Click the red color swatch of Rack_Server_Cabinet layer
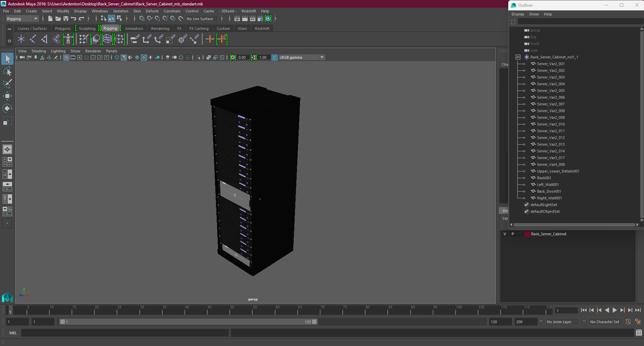Image resolution: width=644 pixels, height=346 pixels. pos(527,234)
